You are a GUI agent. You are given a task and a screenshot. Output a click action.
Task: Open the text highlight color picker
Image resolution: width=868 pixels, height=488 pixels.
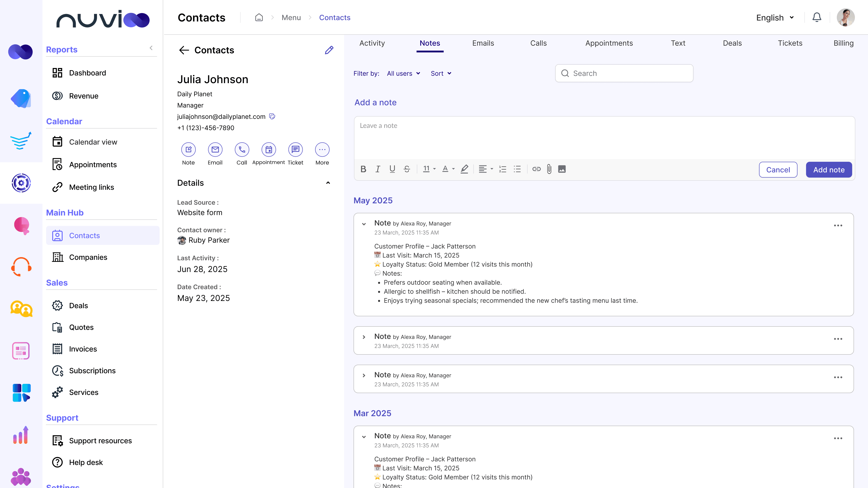(464, 169)
